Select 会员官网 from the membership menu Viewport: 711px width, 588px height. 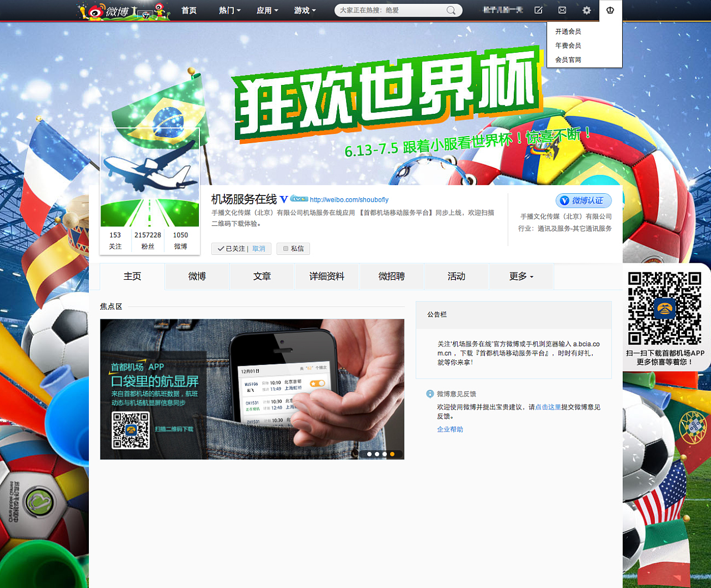click(568, 59)
